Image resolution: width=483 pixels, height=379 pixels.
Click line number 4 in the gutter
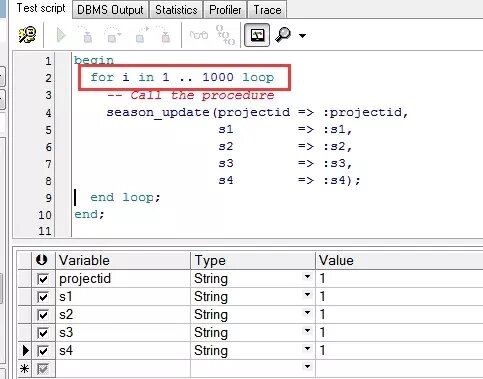[48, 113]
